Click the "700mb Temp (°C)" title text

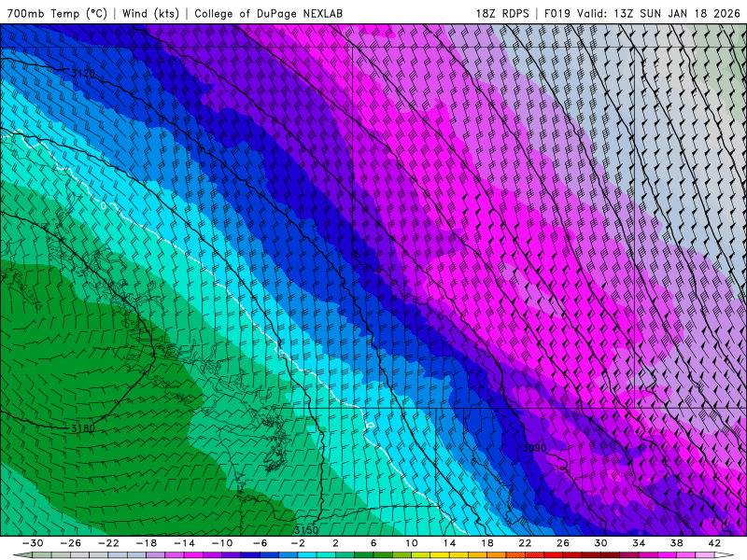coord(57,13)
